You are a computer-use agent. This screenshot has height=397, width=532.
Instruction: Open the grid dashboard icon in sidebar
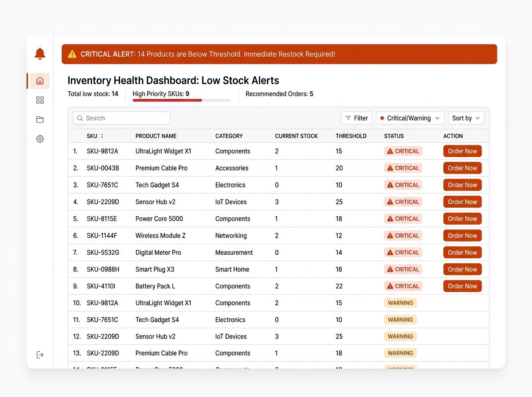coord(40,100)
